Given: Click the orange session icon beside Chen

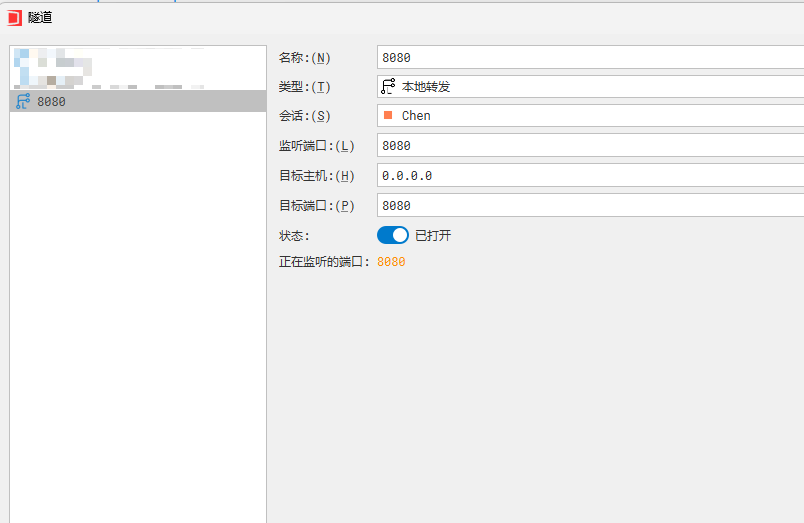Looking at the screenshot, I should click(x=388, y=116).
